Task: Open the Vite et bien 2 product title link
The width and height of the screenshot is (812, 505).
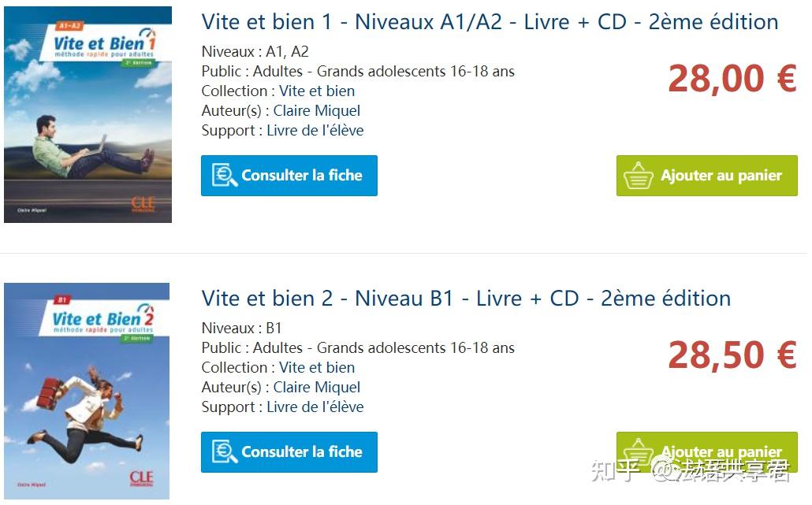Action: tap(465, 299)
